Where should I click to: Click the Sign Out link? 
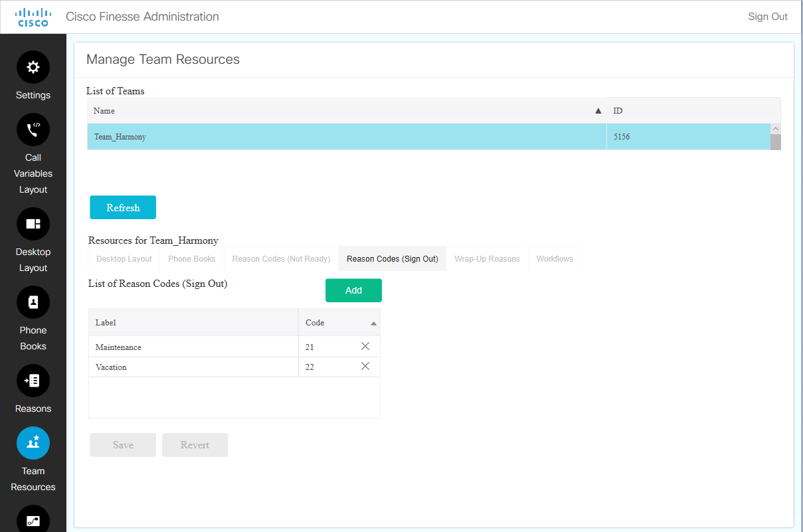point(768,17)
